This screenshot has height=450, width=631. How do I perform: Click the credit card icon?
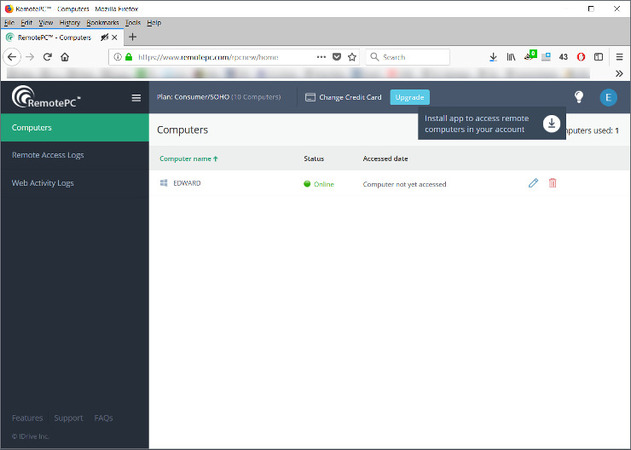tap(310, 97)
